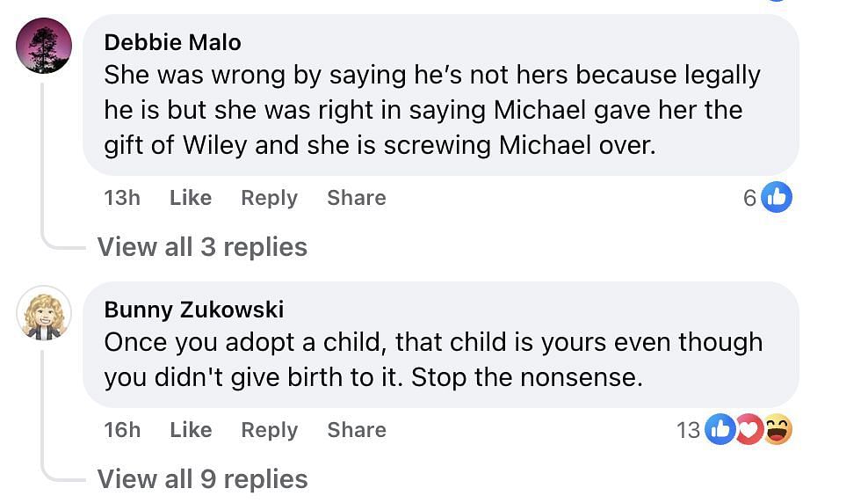The height and width of the screenshot is (503, 868).
Task: Reply to Bunny Zukowski's comment
Action: click(x=269, y=430)
